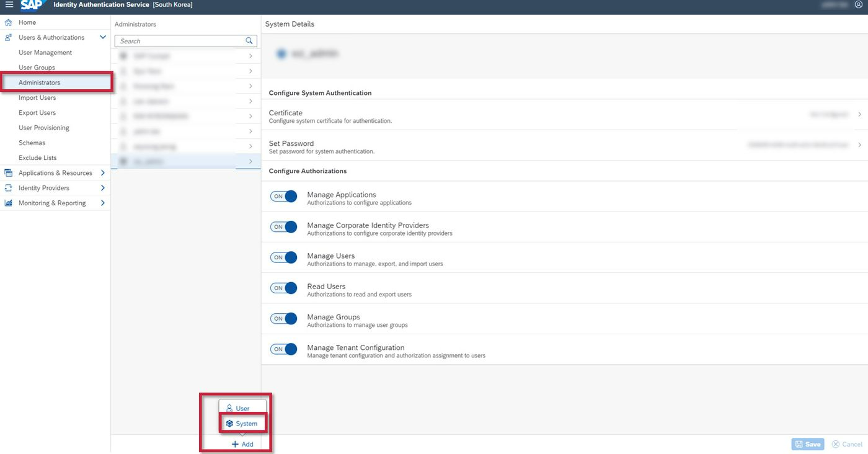Collapse Users & Authorizations section
The width and height of the screenshot is (868, 454).
[x=103, y=37]
